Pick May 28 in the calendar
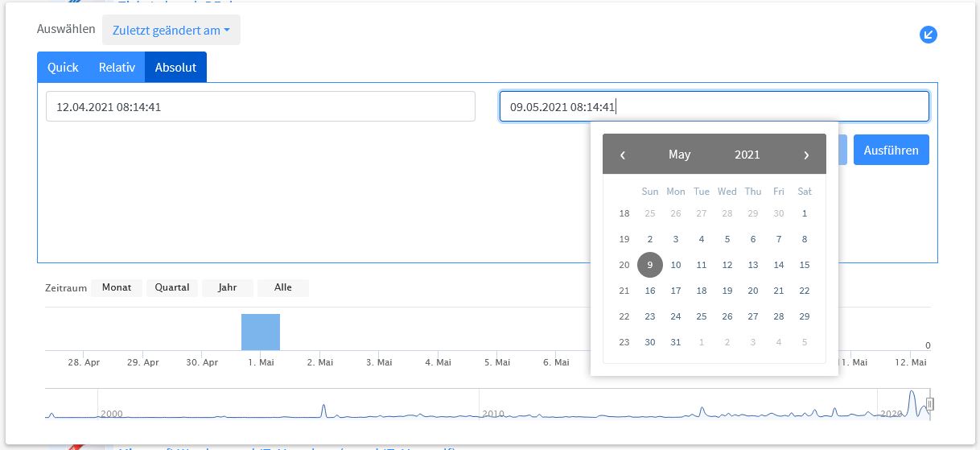The width and height of the screenshot is (980, 450). 779,316
